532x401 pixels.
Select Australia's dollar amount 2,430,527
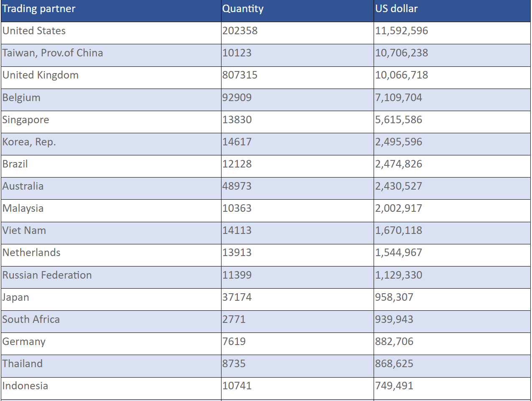(x=398, y=186)
